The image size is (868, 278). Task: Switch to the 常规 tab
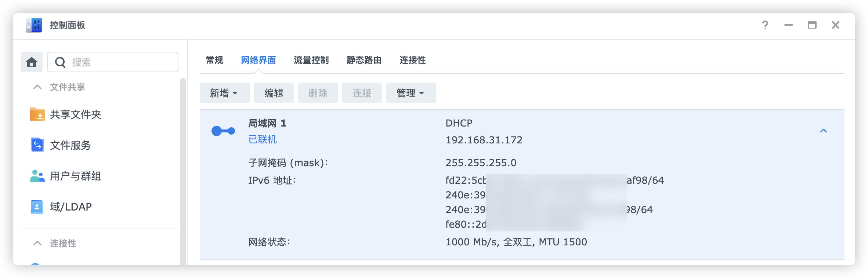pos(214,60)
